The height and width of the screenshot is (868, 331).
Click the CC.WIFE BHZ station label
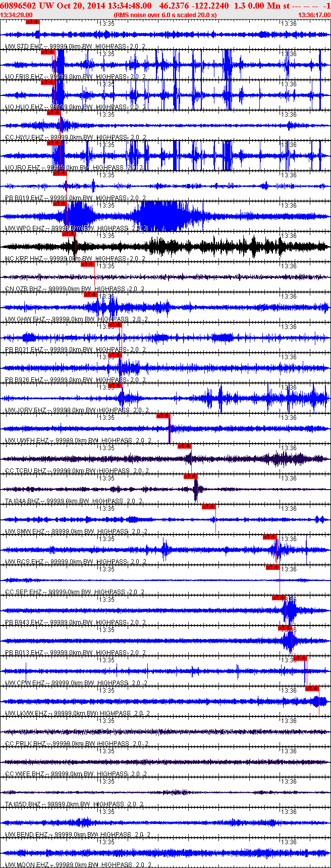[24, 774]
